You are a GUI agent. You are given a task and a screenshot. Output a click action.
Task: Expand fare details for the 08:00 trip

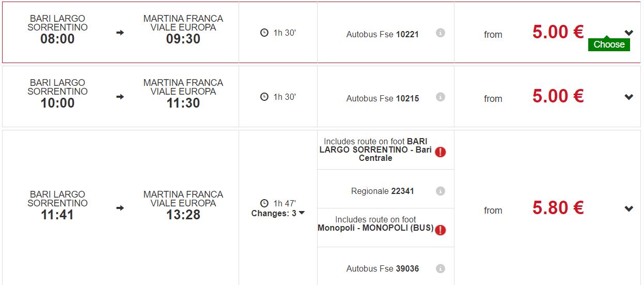pyautogui.click(x=629, y=33)
